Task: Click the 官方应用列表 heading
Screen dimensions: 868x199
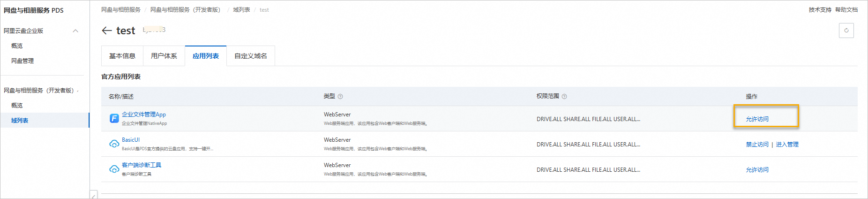Action: pos(121,77)
